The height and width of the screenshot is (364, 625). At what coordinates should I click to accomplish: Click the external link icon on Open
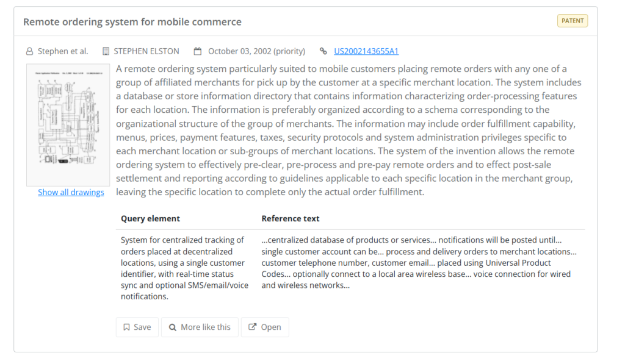(x=252, y=327)
